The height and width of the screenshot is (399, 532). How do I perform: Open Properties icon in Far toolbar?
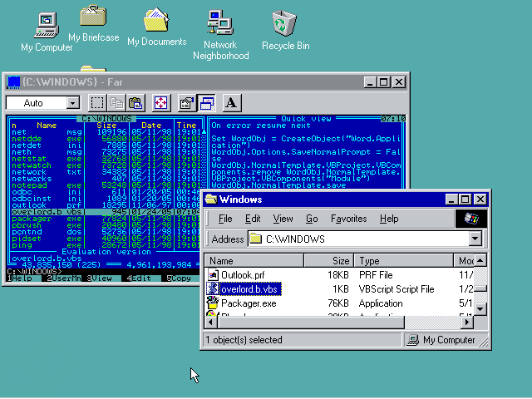point(186,103)
